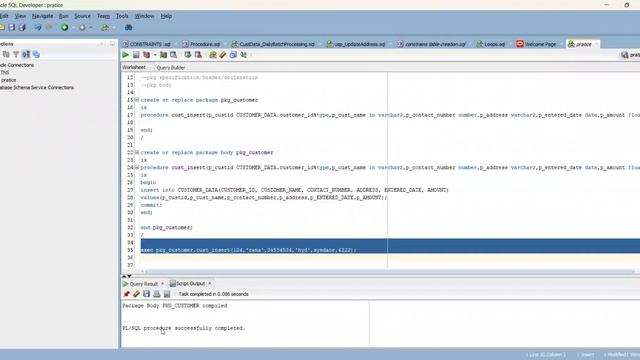
Task: Open the Help menu
Action: pyautogui.click(x=166, y=16)
